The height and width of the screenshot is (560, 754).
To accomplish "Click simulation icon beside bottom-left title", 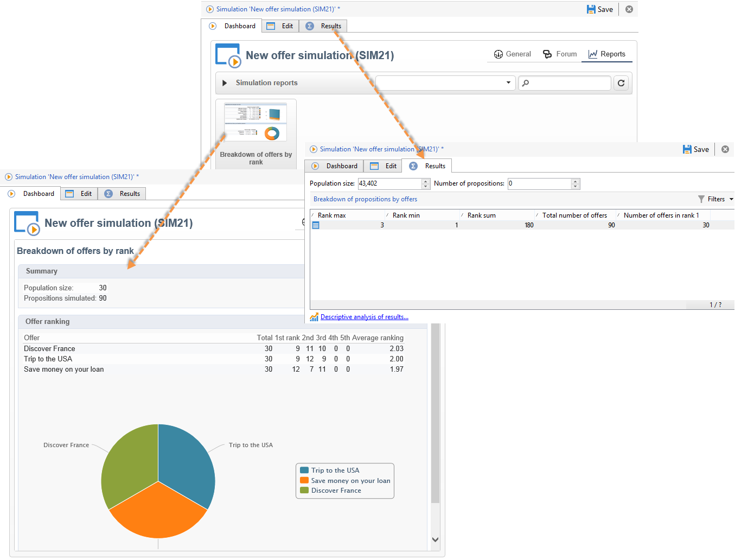I will 27,224.
